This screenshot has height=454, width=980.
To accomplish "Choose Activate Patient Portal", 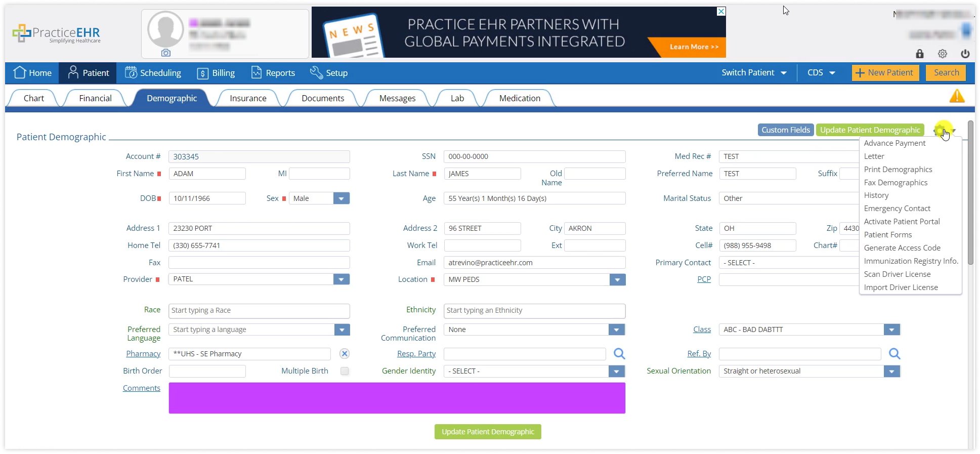I will 902,222.
